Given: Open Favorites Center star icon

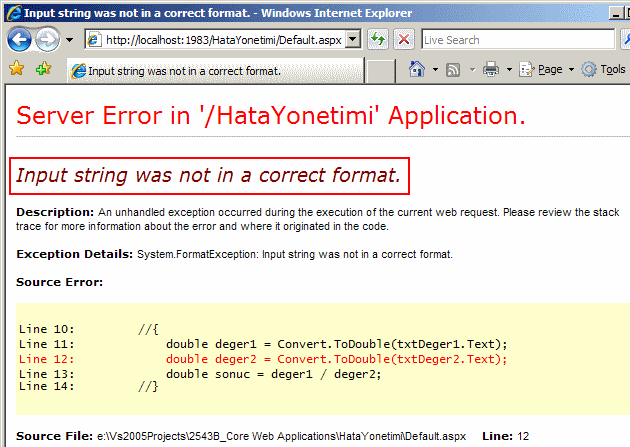Looking at the screenshot, I should [x=16, y=69].
